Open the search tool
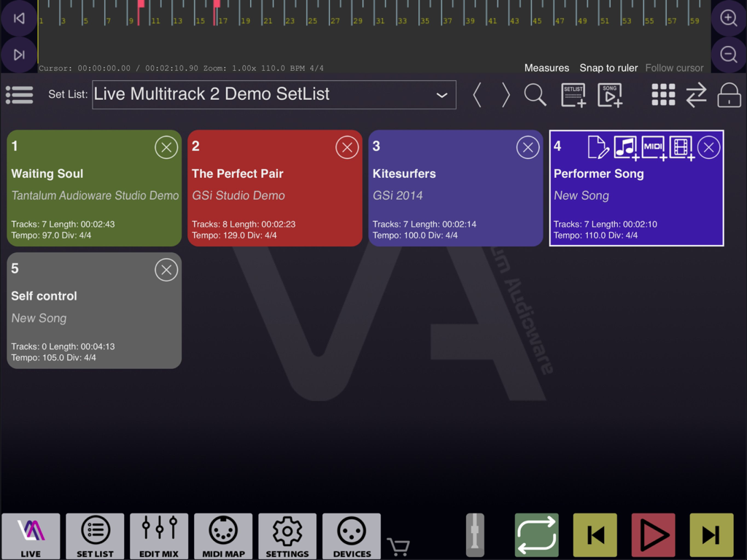The width and height of the screenshot is (747, 560). pyautogui.click(x=535, y=95)
